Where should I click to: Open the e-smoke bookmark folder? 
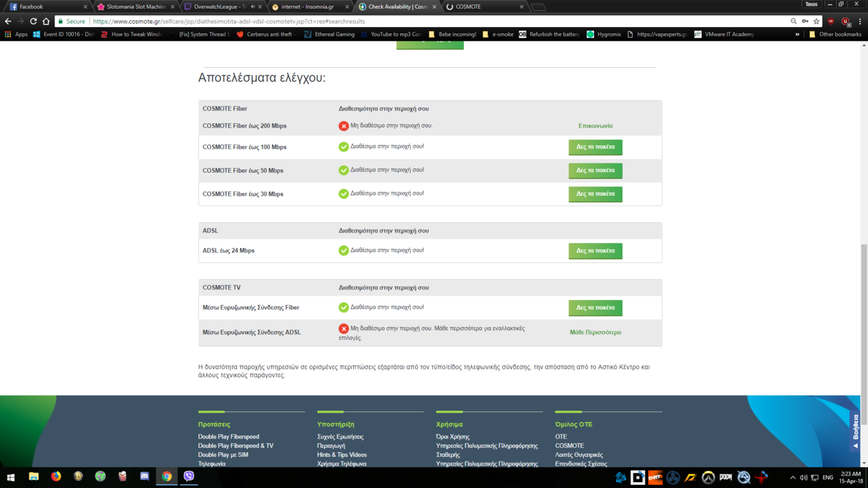pyautogui.click(x=498, y=34)
